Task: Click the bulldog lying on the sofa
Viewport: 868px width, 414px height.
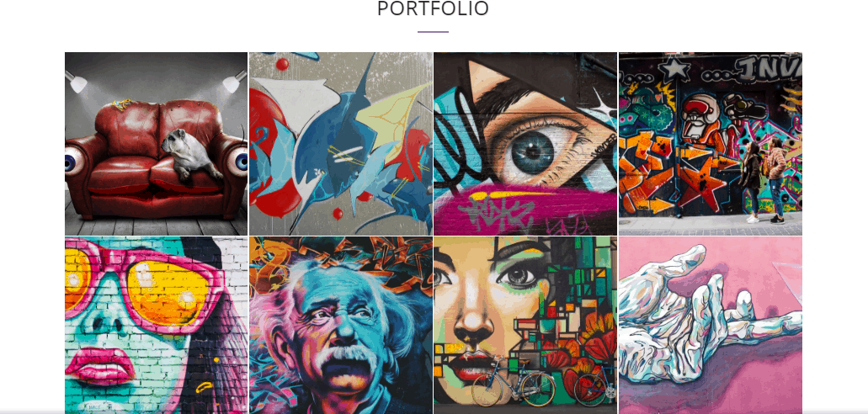Action: coord(190,155)
